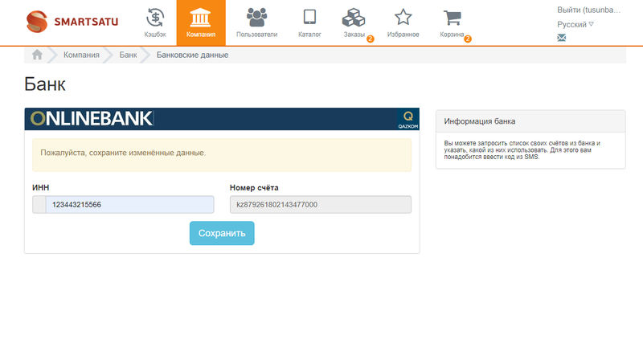Click the home breadcrumb icon

click(x=37, y=55)
